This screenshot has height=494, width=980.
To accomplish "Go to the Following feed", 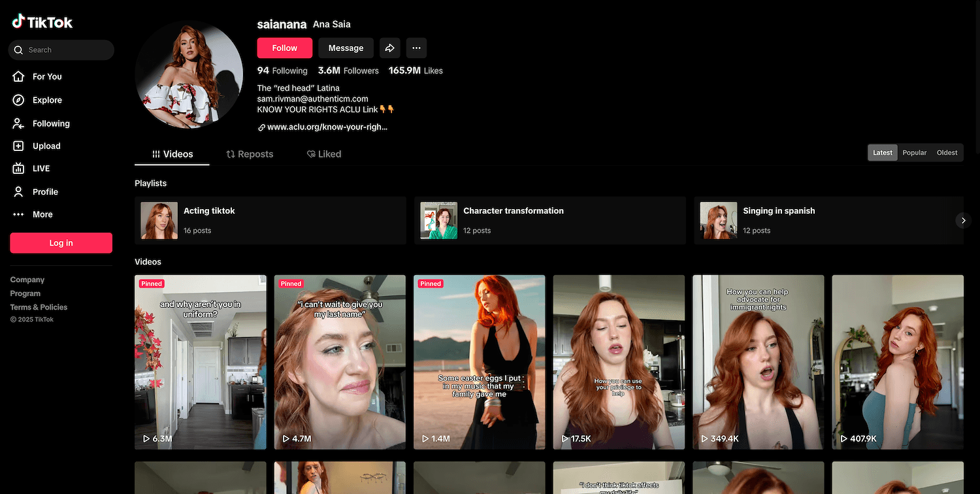I will coord(50,124).
